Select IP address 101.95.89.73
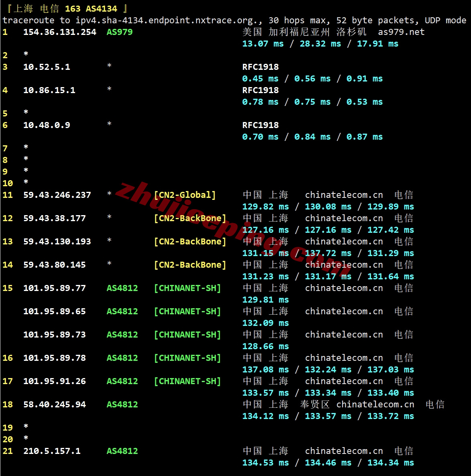This screenshot has height=476, width=471. coord(55,335)
